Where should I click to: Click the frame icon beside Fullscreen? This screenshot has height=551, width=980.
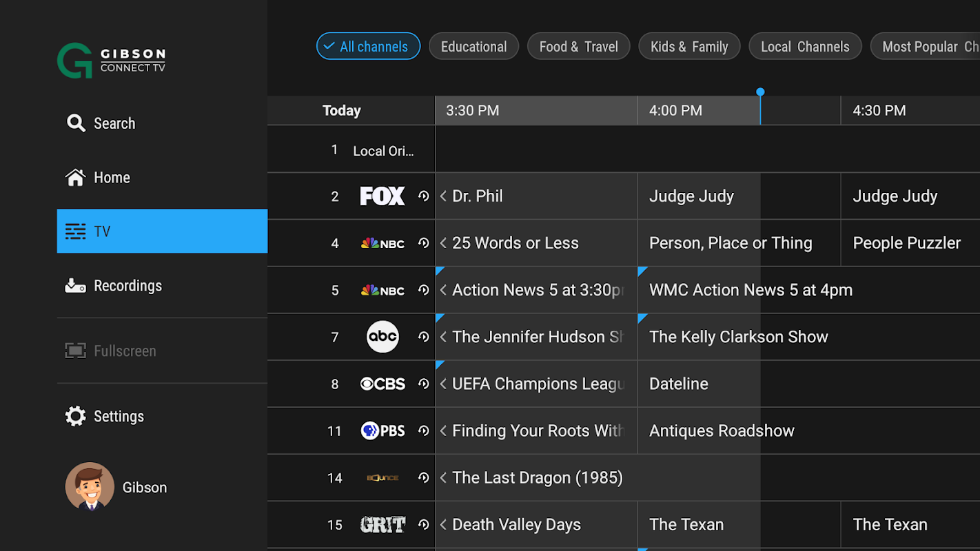(76, 351)
